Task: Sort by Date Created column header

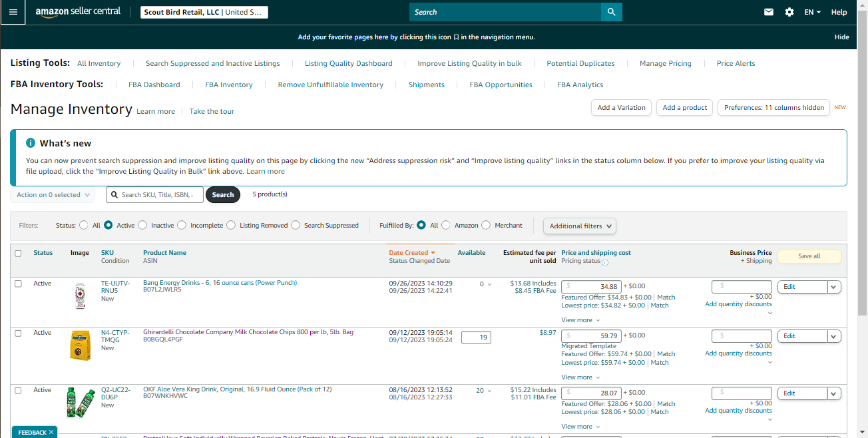Action: pyautogui.click(x=412, y=253)
